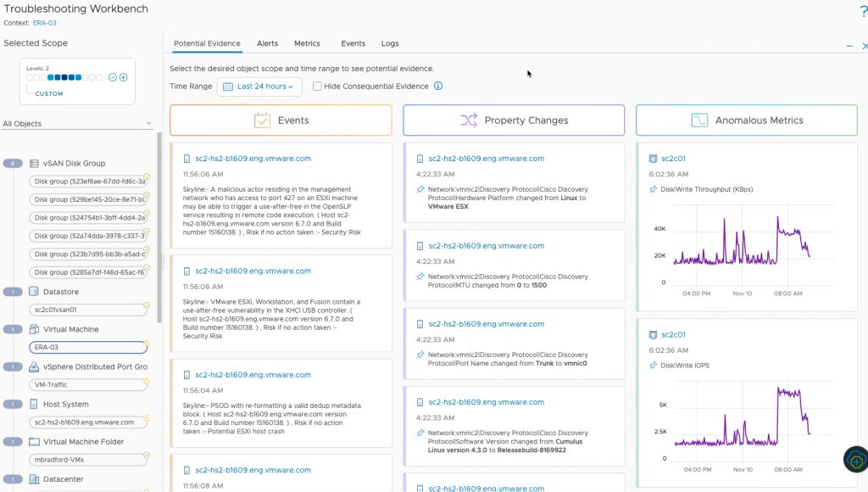The height and width of the screenshot is (492, 868).
Task: Click the crosshair icon in the bottom-right corner
Action: click(854, 460)
